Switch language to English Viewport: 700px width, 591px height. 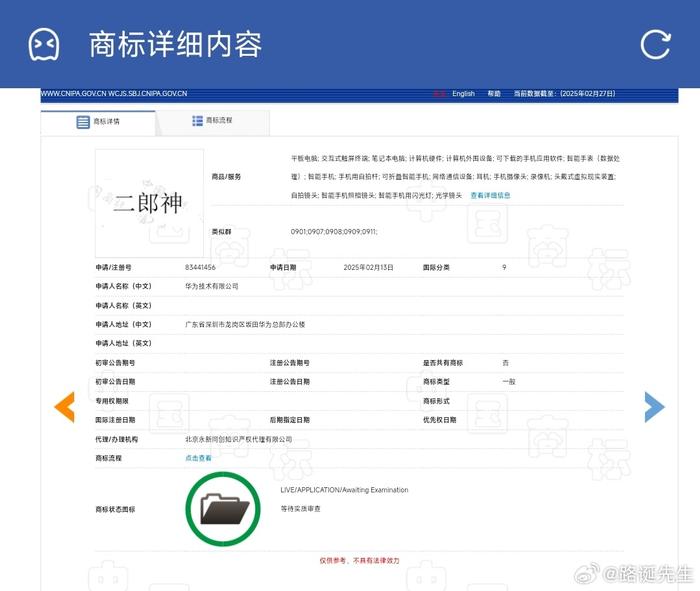(463, 93)
